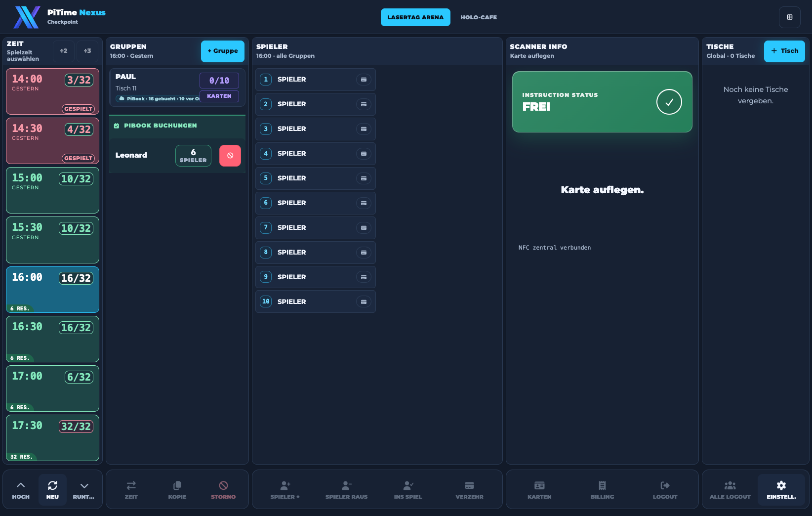Add a new group with + Gruppe
The height and width of the screenshot is (516, 812).
223,51
